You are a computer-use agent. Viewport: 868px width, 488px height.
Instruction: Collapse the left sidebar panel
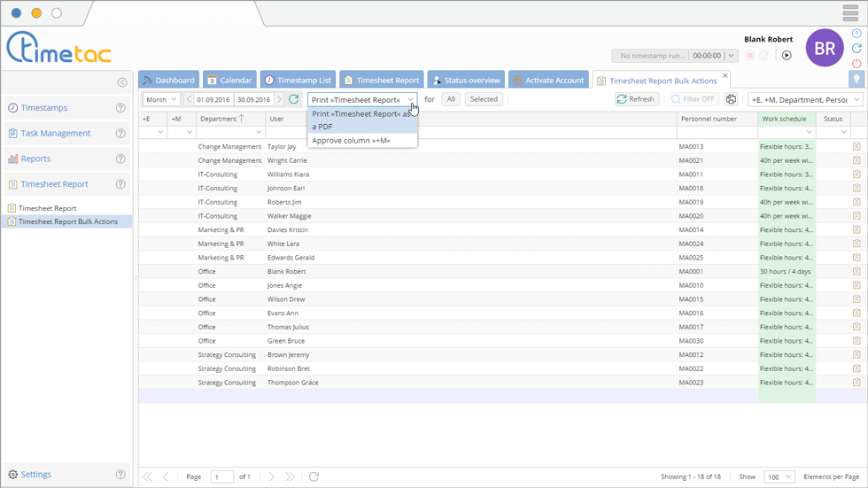122,82
